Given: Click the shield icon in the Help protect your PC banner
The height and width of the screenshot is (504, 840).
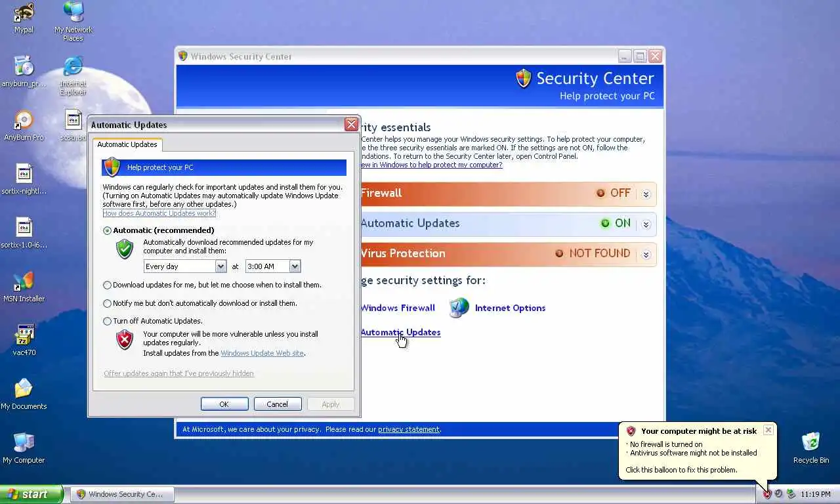Looking at the screenshot, I should pos(112,167).
